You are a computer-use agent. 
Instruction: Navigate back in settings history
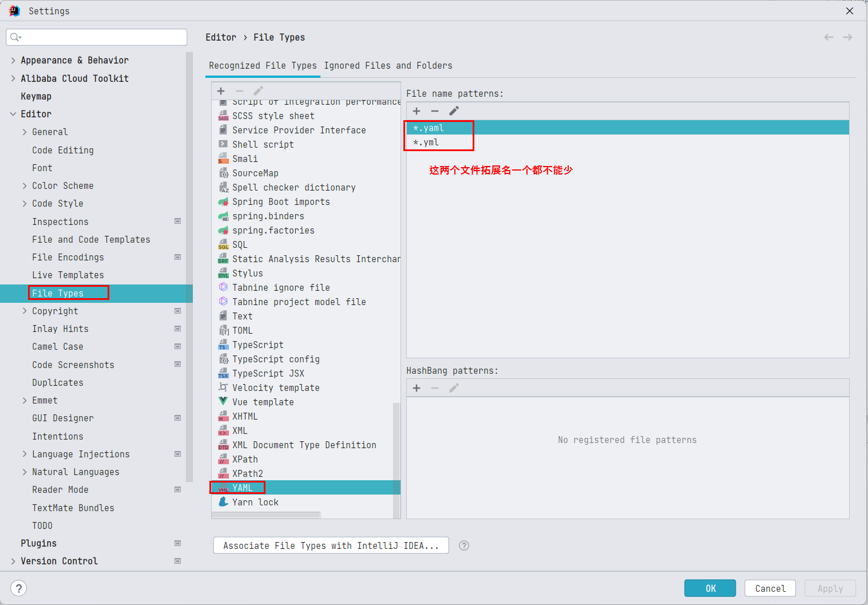pyautogui.click(x=829, y=37)
